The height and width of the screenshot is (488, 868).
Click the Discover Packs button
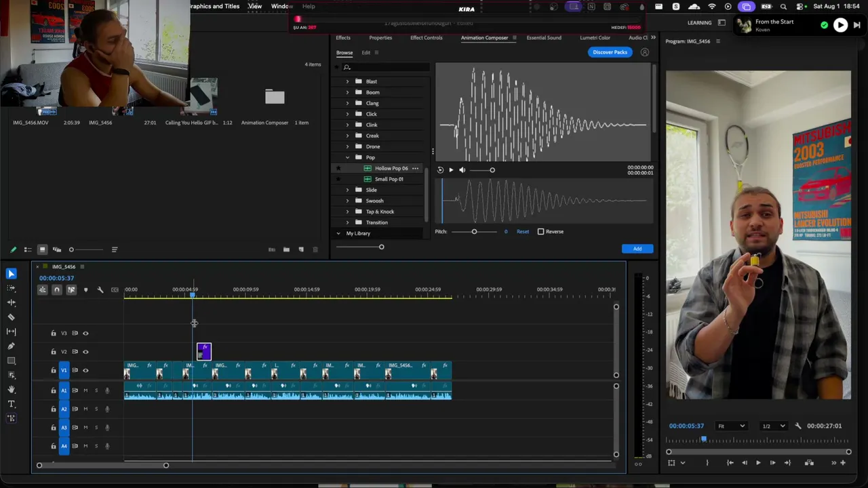click(x=610, y=52)
